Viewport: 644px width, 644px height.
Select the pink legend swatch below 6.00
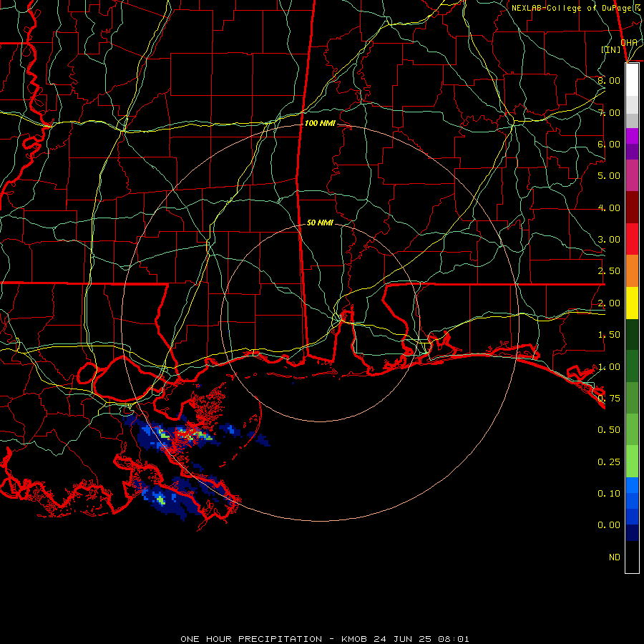(x=632, y=176)
